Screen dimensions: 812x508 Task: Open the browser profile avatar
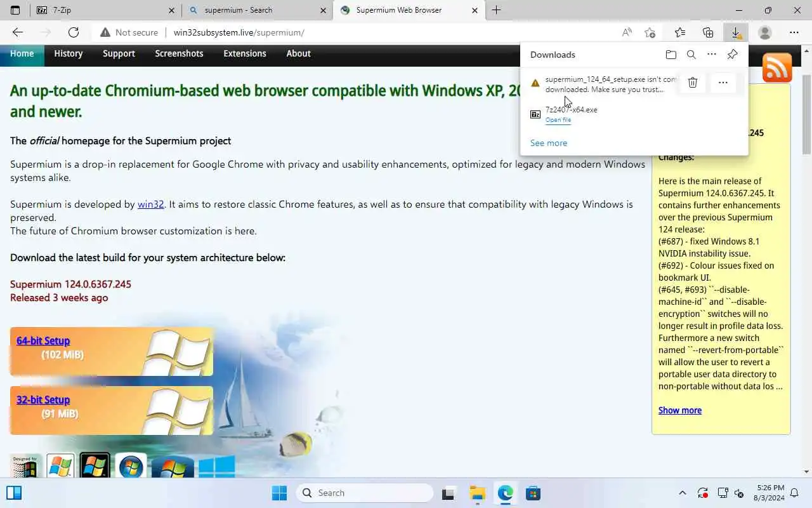(765, 32)
